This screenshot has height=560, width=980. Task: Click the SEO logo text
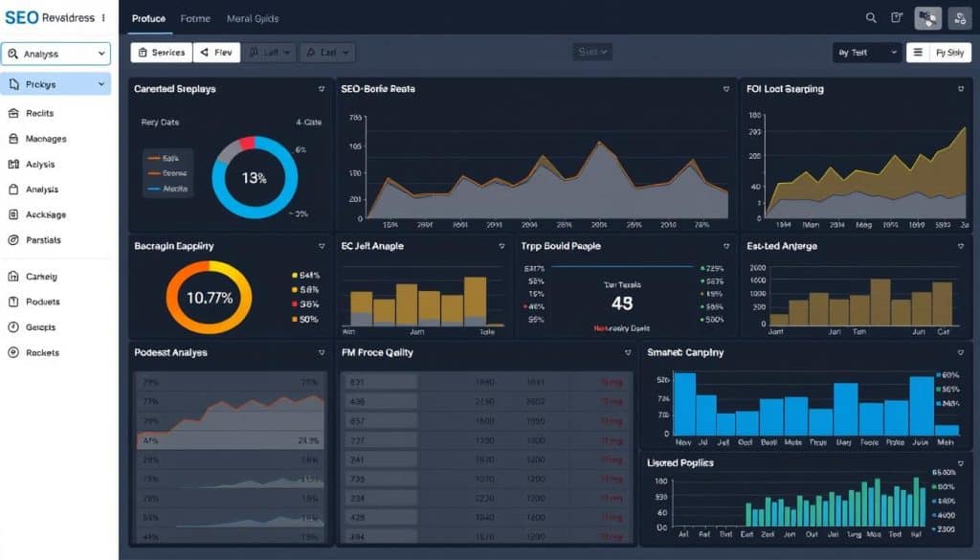pyautogui.click(x=22, y=17)
